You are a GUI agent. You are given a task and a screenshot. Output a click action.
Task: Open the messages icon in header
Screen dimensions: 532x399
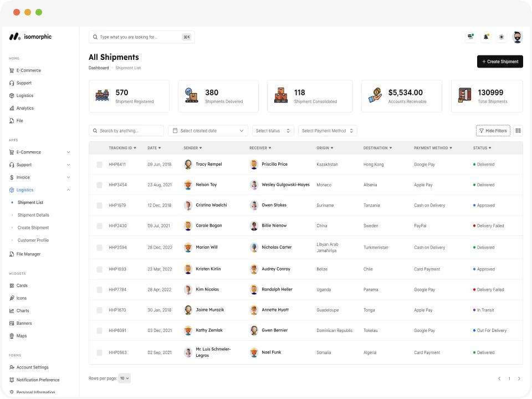tap(470, 37)
